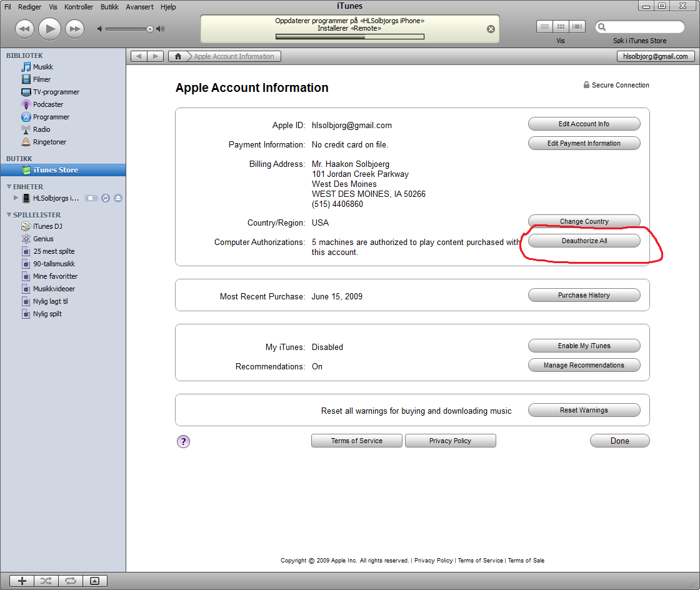The height and width of the screenshot is (590, 700).
Task: Open Podcaster library
Action: [47, 104]
